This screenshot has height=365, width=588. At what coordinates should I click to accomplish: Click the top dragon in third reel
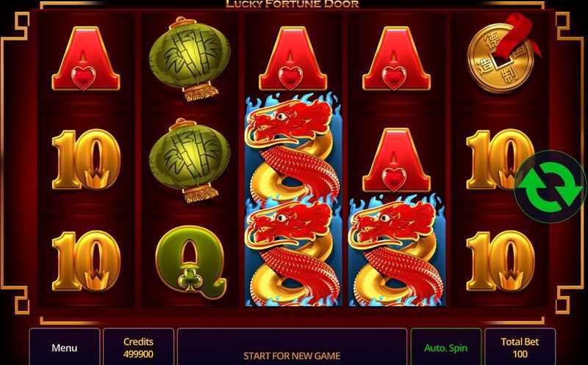pos(293,148)
